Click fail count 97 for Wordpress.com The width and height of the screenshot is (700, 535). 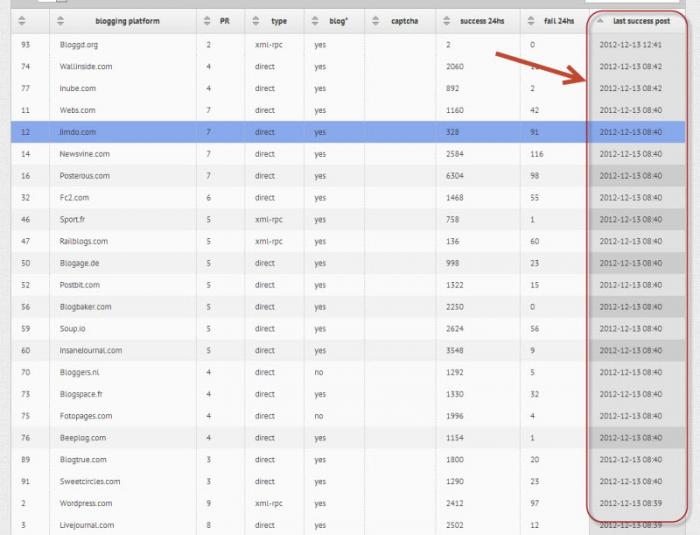[x=534, y=503]
